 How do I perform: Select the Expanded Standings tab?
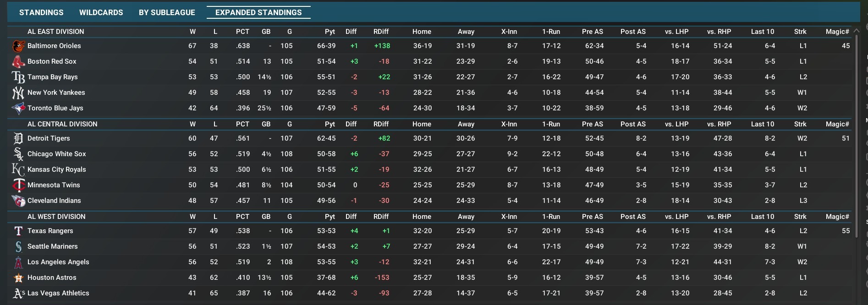tap(258, 12)
